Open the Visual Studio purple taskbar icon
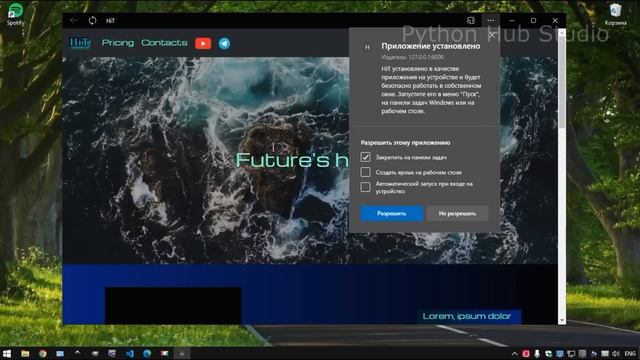 (112, 353)
